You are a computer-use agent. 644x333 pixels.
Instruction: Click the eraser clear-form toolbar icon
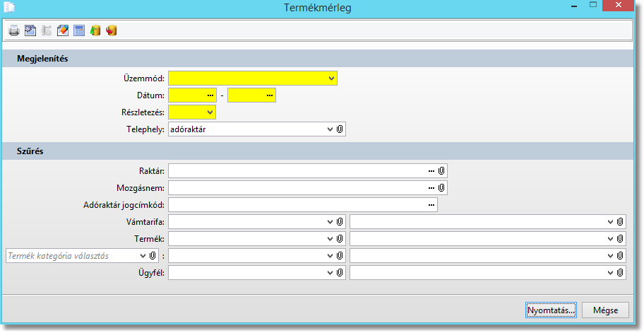(x=63, y=30)
